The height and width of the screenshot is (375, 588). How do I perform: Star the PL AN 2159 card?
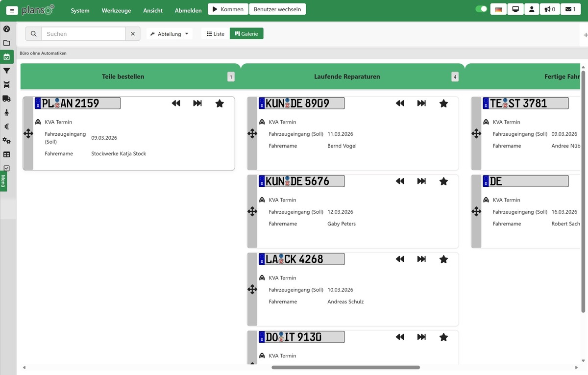click(x=220, y=103)
